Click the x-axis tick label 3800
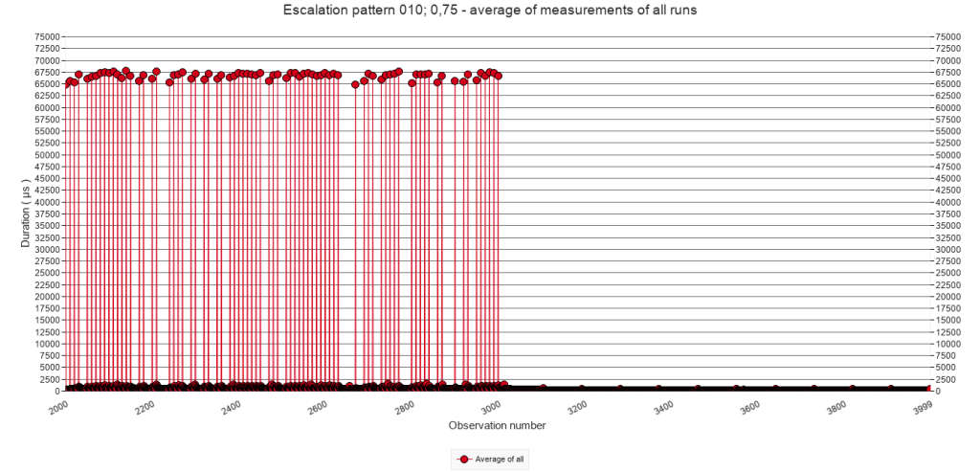The height and width of the screenshot is (472, 980). coord(835,407)
